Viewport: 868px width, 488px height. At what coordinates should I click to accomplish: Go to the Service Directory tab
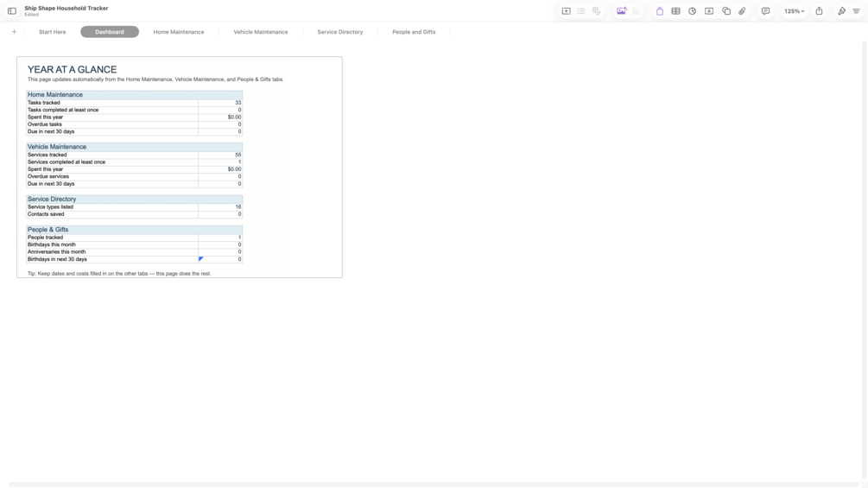(x=340, y=32)
